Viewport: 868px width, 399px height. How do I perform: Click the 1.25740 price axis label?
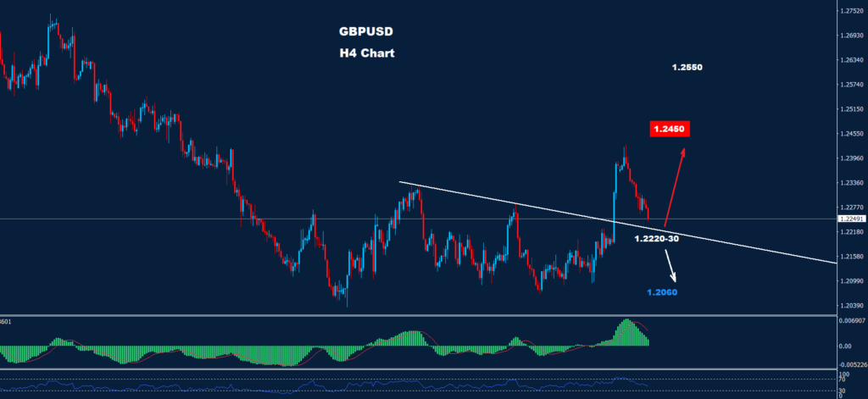[853, 84]
